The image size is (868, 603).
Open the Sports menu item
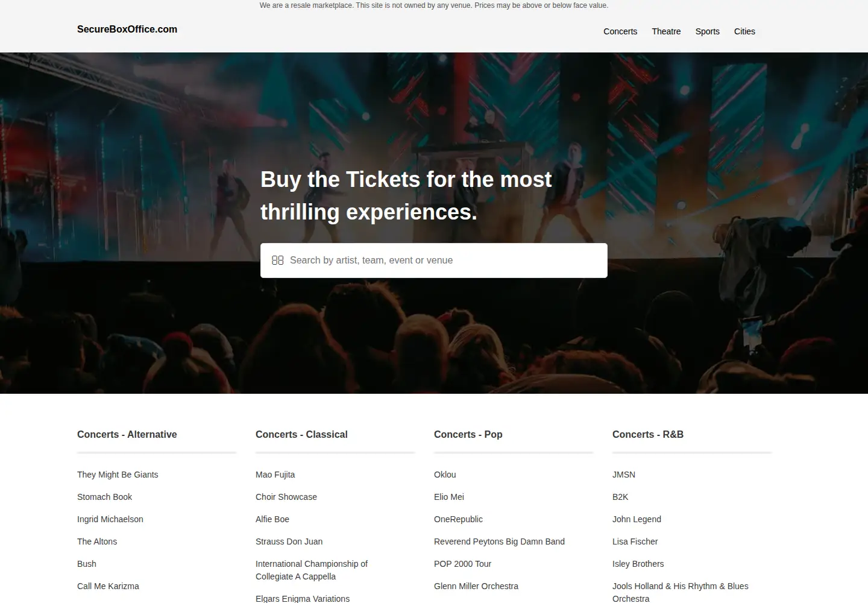pyautogui.click(x=708, y=31)
